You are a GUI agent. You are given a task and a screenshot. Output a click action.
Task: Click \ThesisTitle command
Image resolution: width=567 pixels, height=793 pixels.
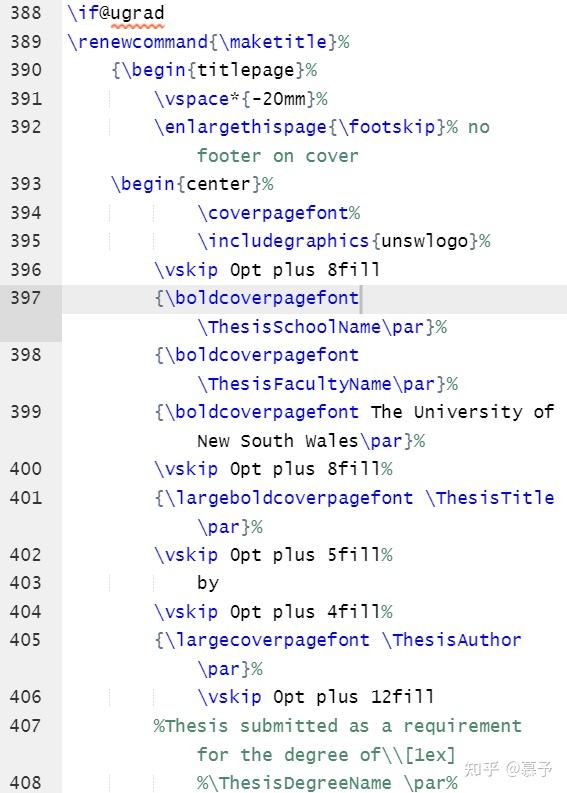(x=490, y=498)
